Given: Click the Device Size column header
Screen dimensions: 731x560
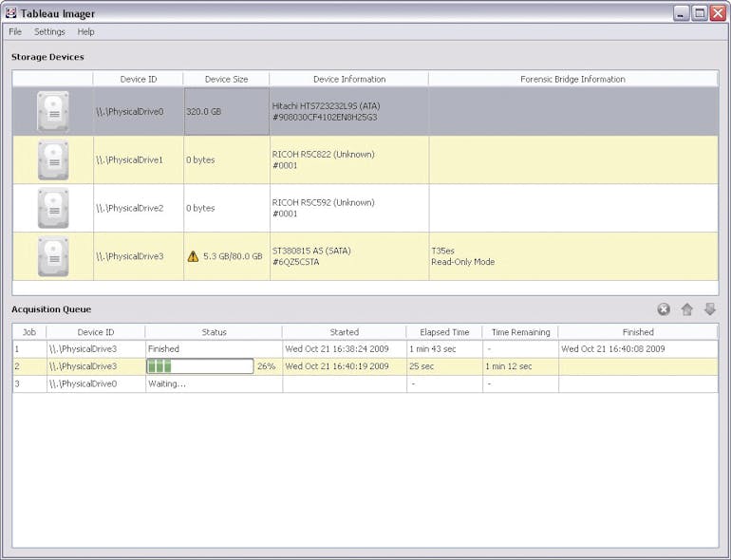Looking at the screenshot, I should [x=226, y=79].
